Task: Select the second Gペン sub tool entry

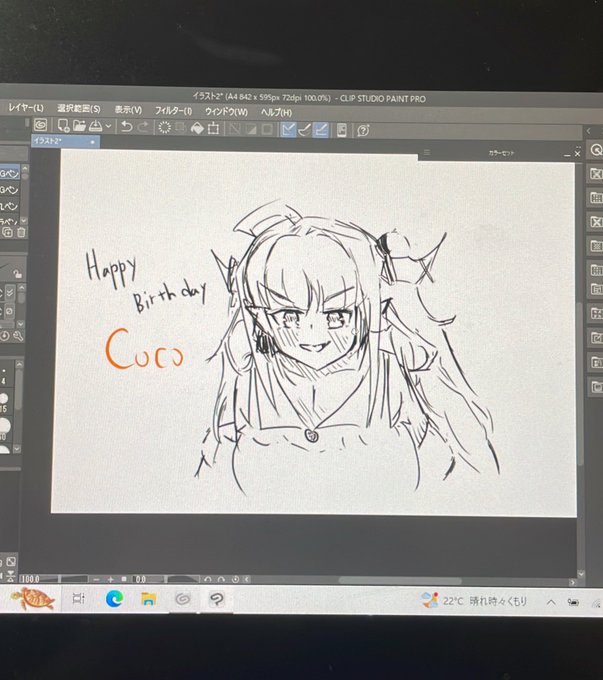Action: pos(10,190)
